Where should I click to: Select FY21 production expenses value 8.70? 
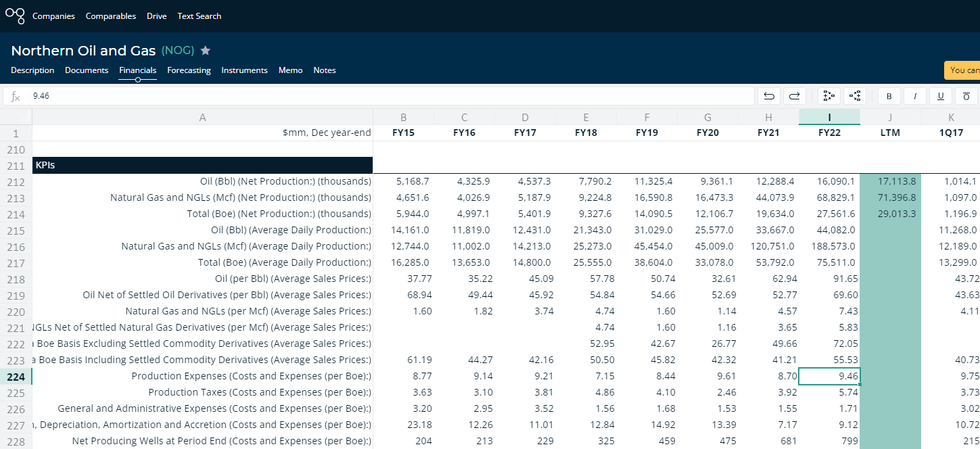pyautogui.click(x=768, y=376)
